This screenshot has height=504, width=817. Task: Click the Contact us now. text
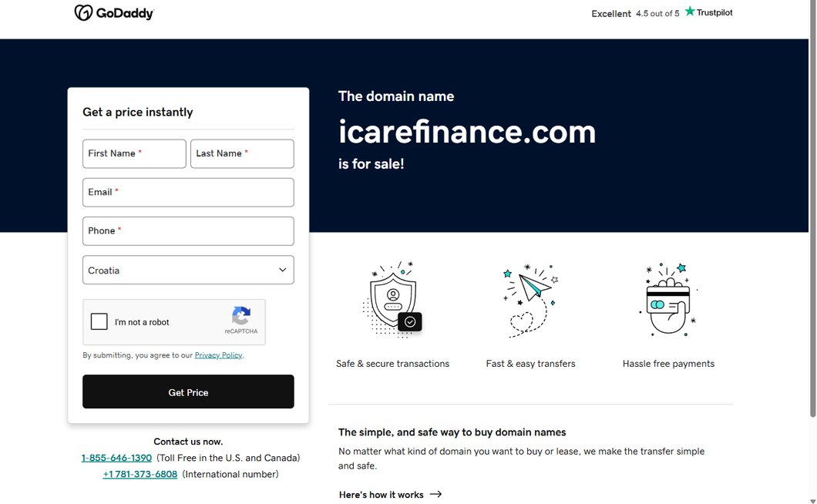coord(188,442)
